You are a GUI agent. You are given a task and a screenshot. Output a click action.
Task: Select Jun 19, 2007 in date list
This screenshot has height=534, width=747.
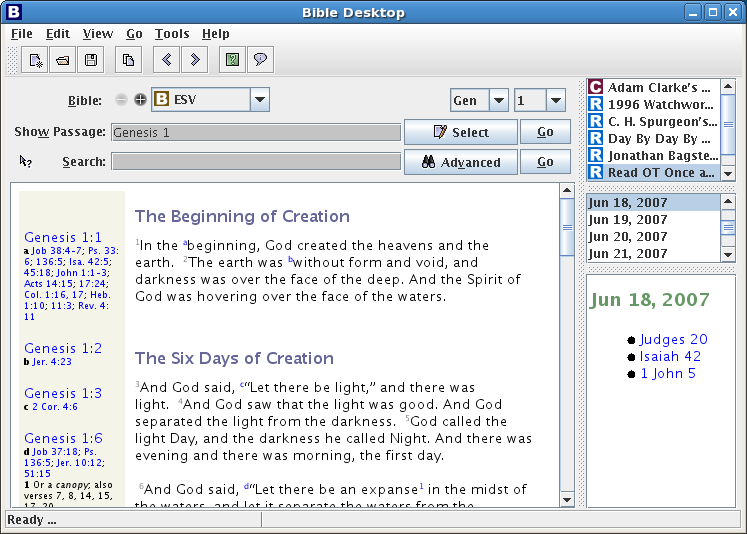point(628,220)
